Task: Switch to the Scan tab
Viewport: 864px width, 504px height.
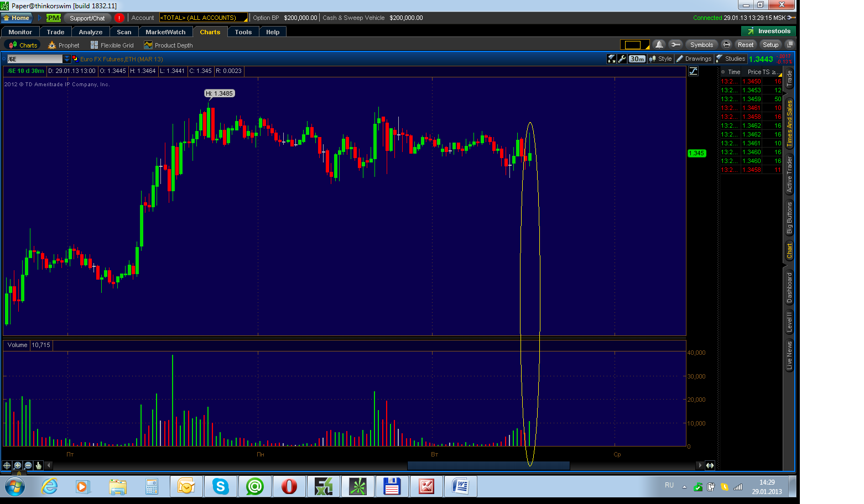Action: pyautogui.click(x=124, y=32)
